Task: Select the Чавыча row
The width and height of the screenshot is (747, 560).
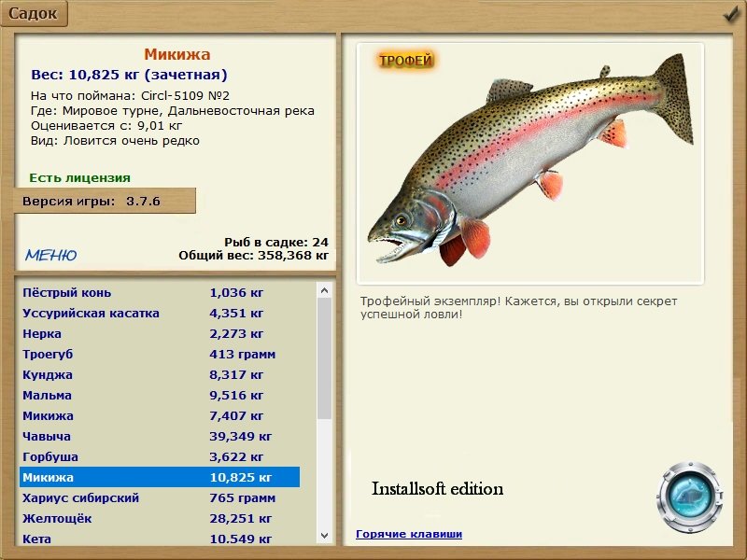Action: [160, 436]
